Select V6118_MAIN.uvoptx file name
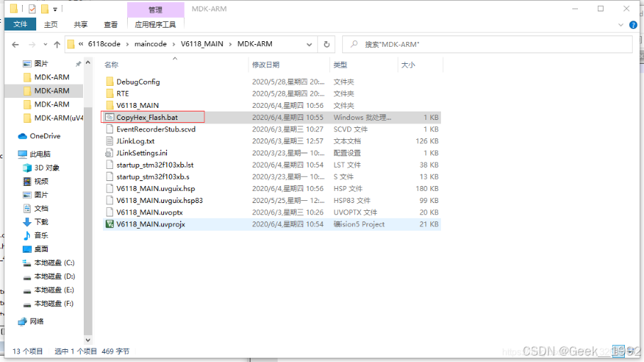This screenshot has width=644, height=362. click(x=150, y=213)
